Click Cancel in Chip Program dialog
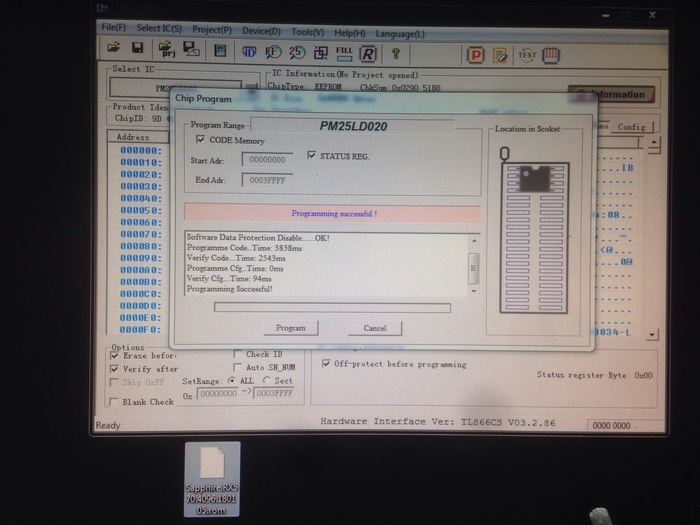 [375, 328]
